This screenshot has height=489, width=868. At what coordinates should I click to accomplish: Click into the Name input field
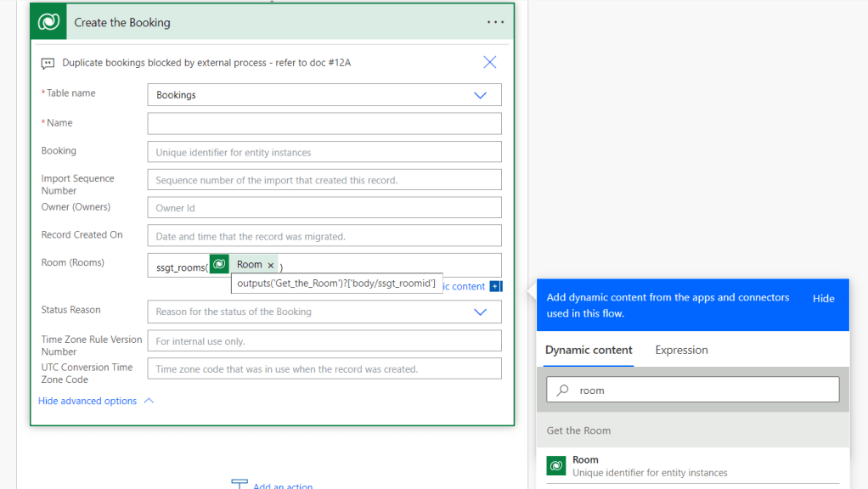[x=324, y=123]
